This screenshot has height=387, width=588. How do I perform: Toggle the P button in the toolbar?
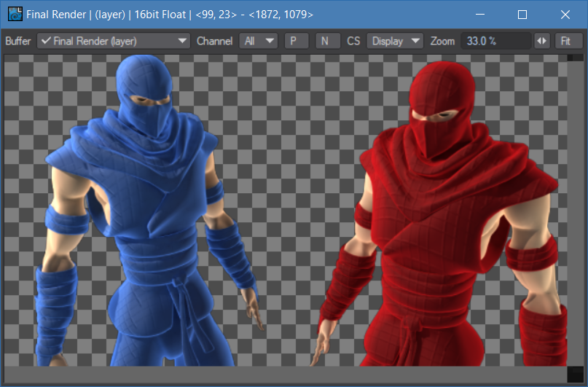tap(295, 41)
